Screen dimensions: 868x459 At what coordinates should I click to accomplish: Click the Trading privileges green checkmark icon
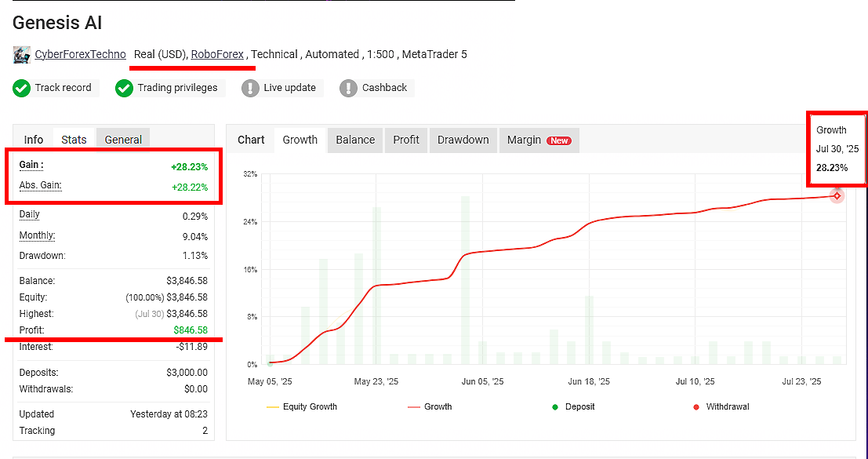[124, 88]
